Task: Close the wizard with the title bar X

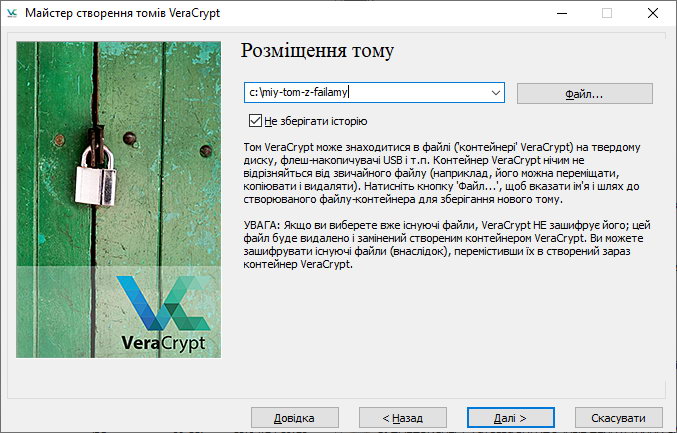Action: coord(652,13)
